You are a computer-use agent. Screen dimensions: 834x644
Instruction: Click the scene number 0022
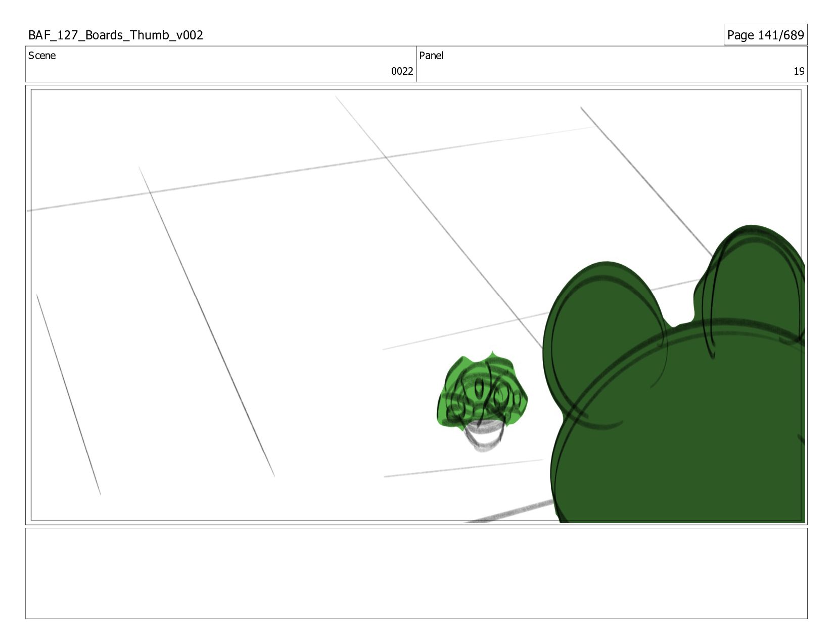tap(402, 71)
